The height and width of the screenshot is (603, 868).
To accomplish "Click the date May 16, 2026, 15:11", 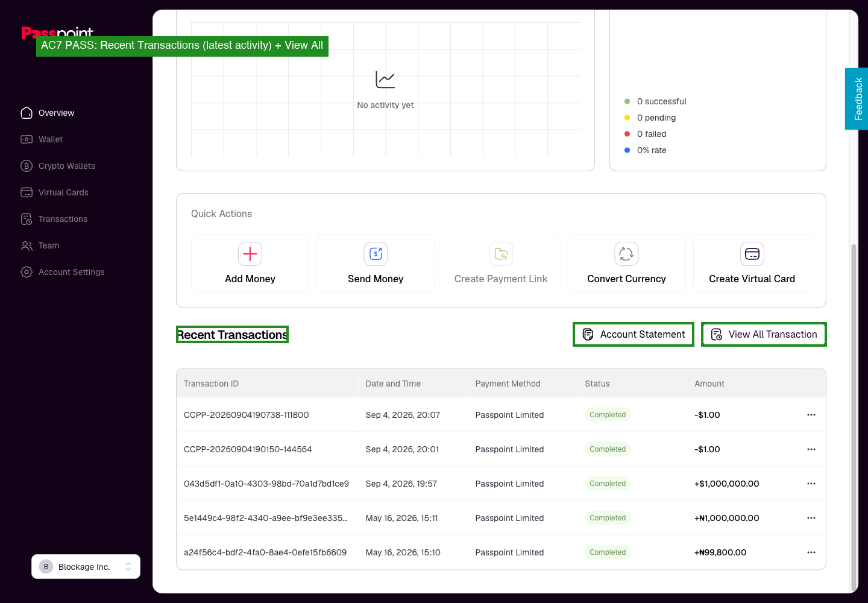I will pos(401,518).
